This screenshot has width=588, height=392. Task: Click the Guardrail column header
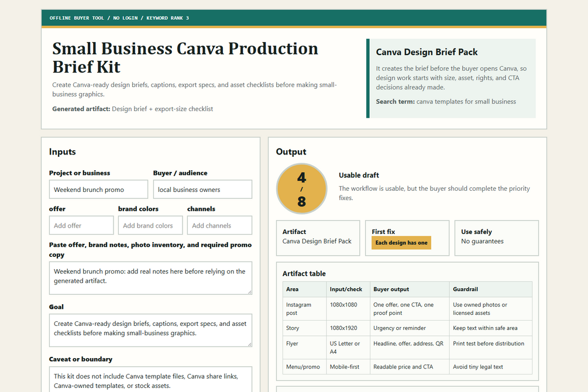(490, 289)
